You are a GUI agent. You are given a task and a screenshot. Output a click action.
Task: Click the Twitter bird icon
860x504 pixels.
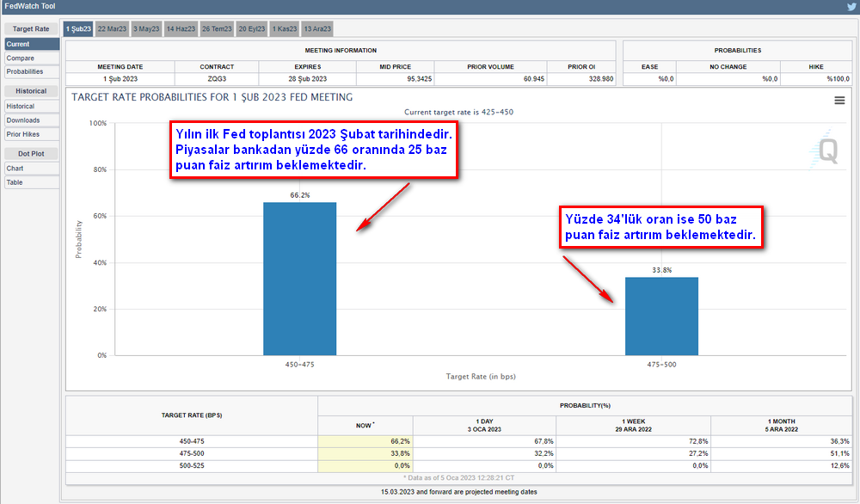coord(851,7)
